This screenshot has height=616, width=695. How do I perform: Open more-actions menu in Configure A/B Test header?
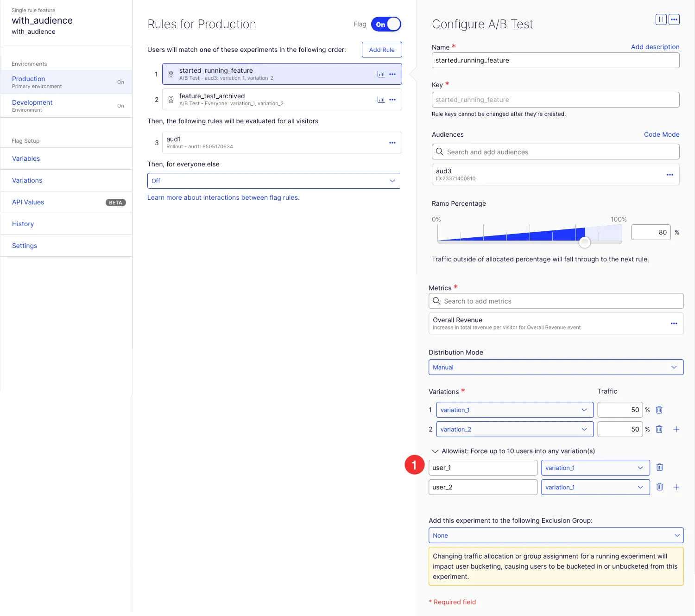[674, 19]
